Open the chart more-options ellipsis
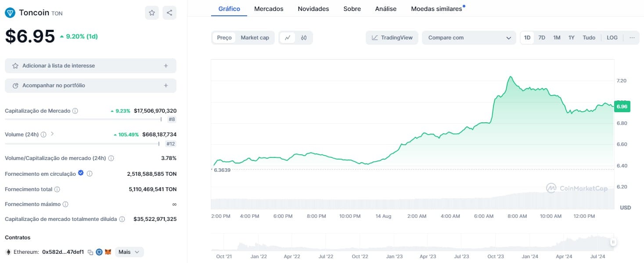This screenshot has height=263, width=644. (x=632, y=38)
